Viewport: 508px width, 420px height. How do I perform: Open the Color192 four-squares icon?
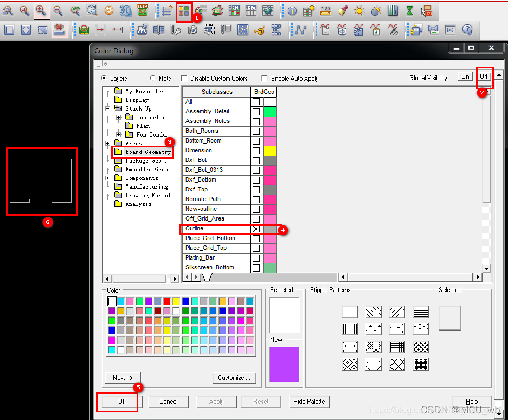(184, 12)
